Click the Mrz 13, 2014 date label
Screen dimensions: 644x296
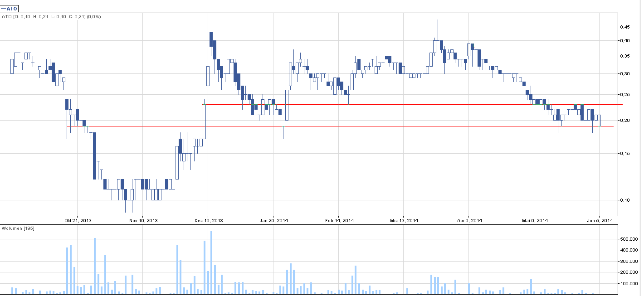(x=404, y=221)
